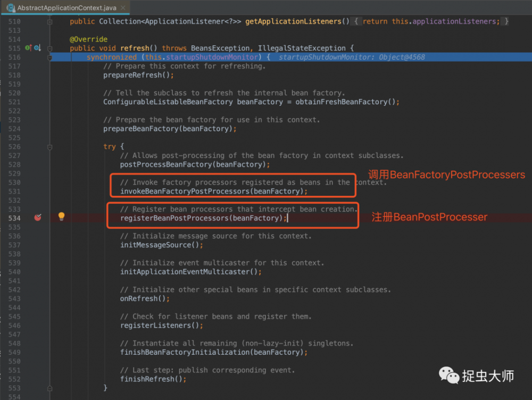
Task: Click the prepareRefresh() call
Action: point(138,75)
